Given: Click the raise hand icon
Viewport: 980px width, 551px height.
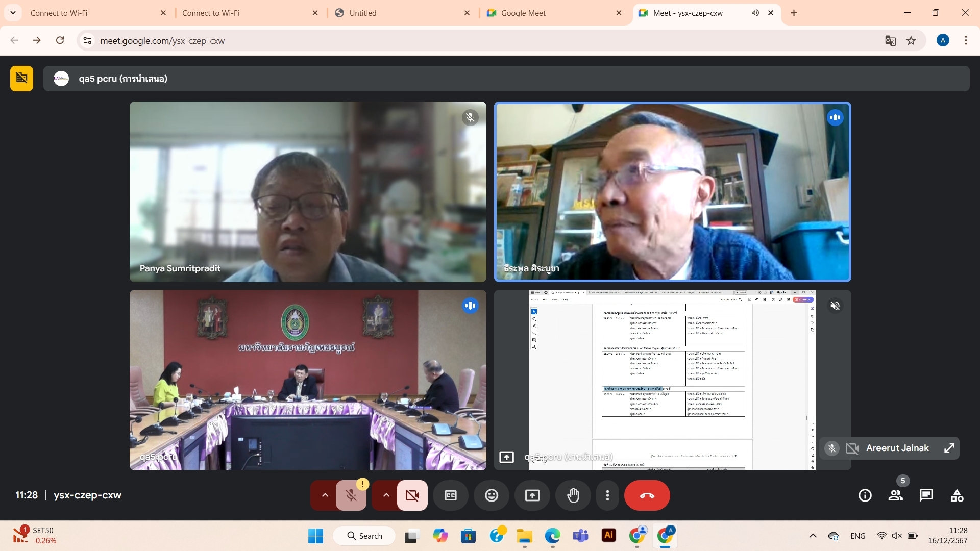Looking at the screenshot, I should [573, 495].
